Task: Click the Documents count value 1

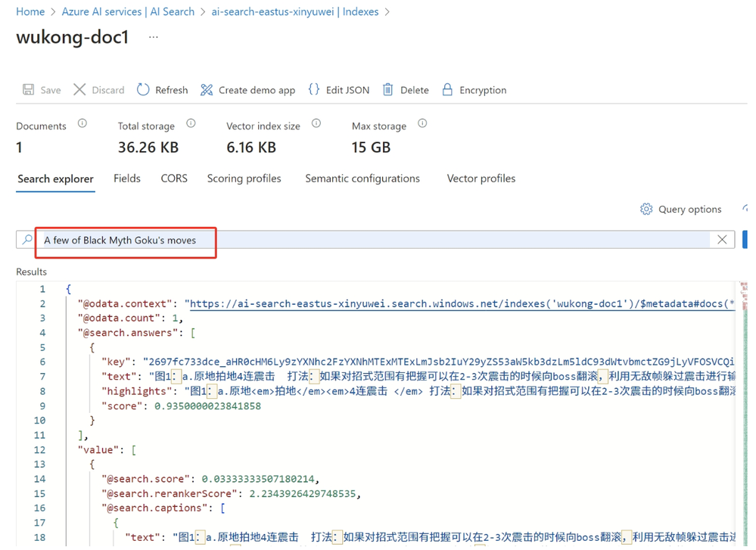Action: coord(19,147)
